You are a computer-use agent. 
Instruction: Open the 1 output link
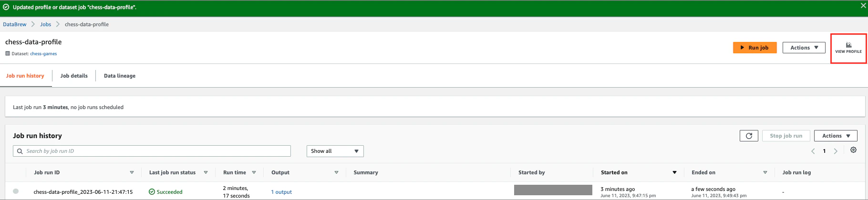(281, 192)
